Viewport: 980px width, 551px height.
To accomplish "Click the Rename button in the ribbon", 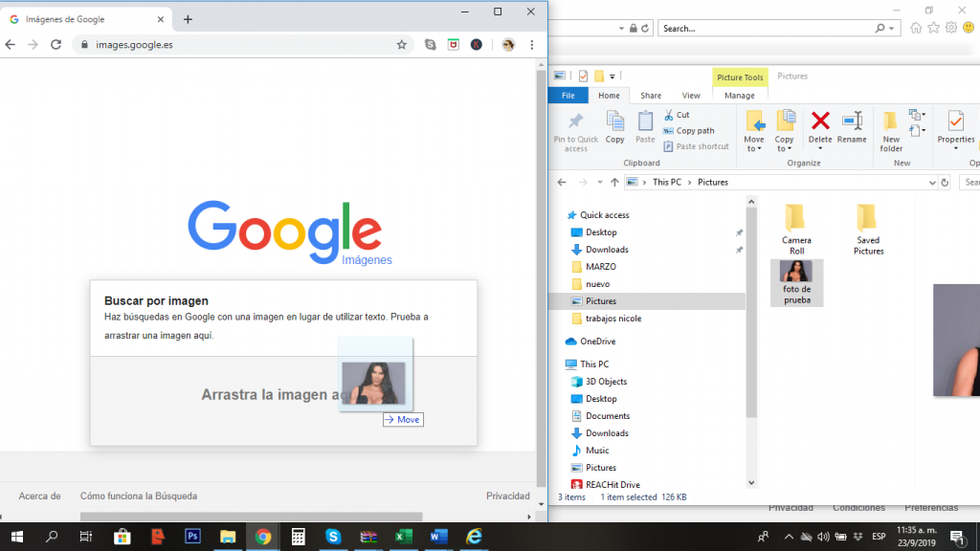I will coord(852,127).
